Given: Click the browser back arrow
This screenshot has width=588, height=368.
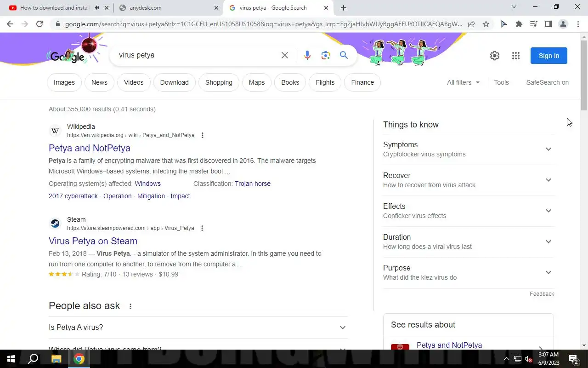Looking at the screenshot, I should pos(10,24).
